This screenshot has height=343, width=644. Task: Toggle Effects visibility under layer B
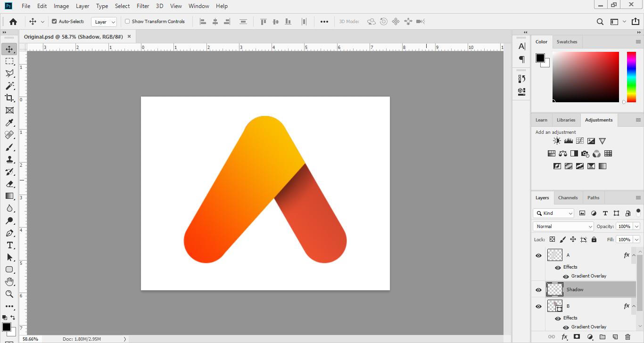pyautogui.click(x=558, y=318)
